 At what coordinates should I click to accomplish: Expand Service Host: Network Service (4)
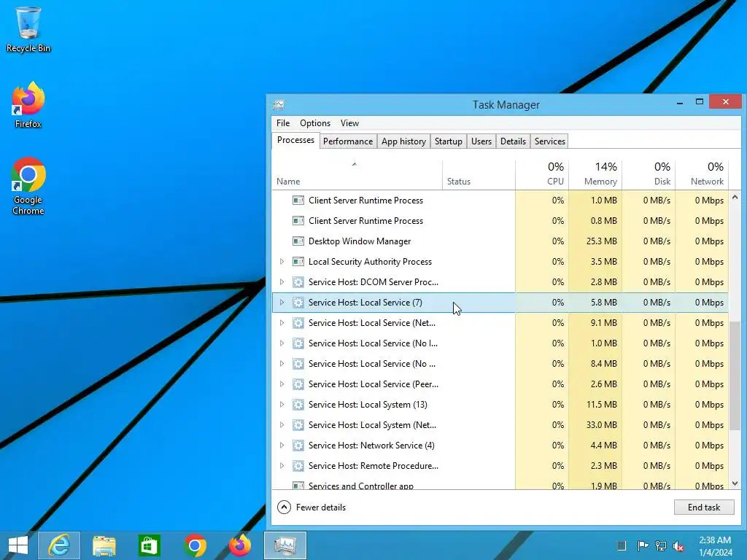[x=282, y=446]
